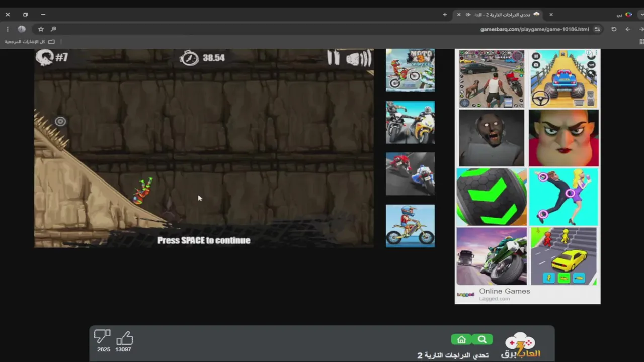Close the active game tab

(459, 15)
